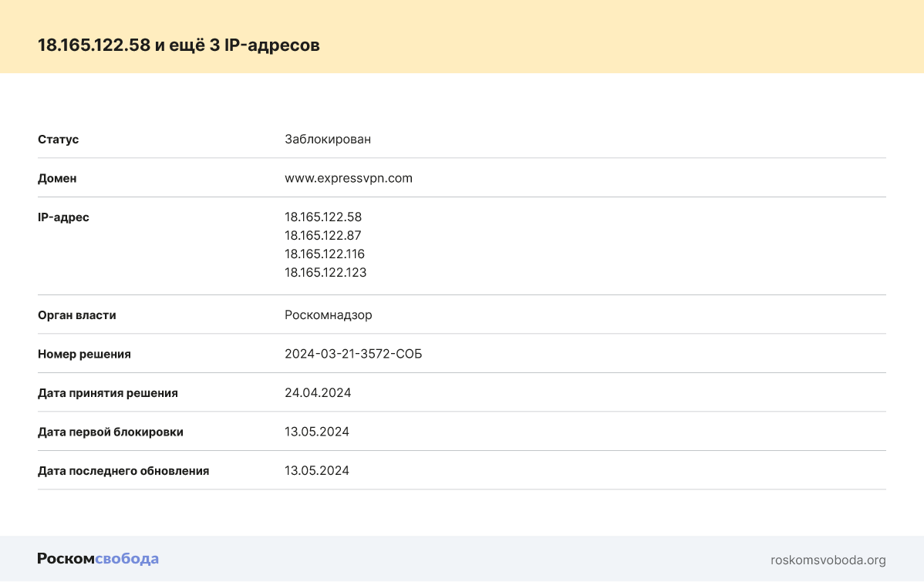The image size is (924, 582).
Task: Open the roskomsvoboda.org link
Action: tap(828, 560)
